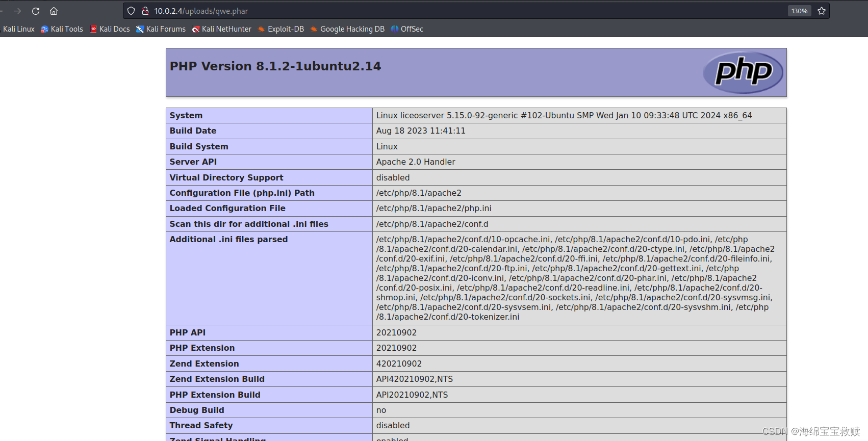
Task: Open the Google Hacking DB bookmark
Action: [347, 29]
